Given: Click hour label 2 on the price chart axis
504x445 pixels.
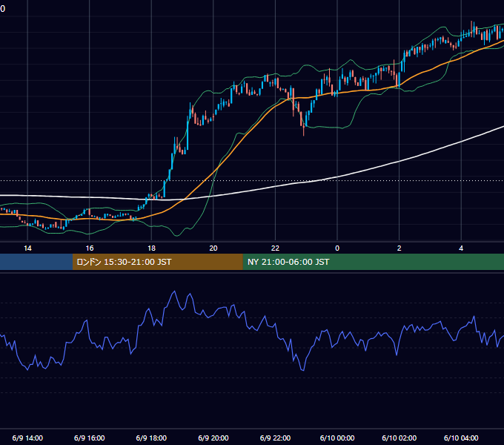Looking at the screenshot, I should pos(399,248).
